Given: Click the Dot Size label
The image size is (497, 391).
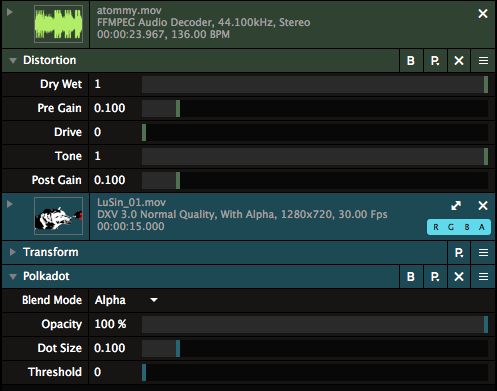Looking at the screenshot, I should tap(60, 348).
